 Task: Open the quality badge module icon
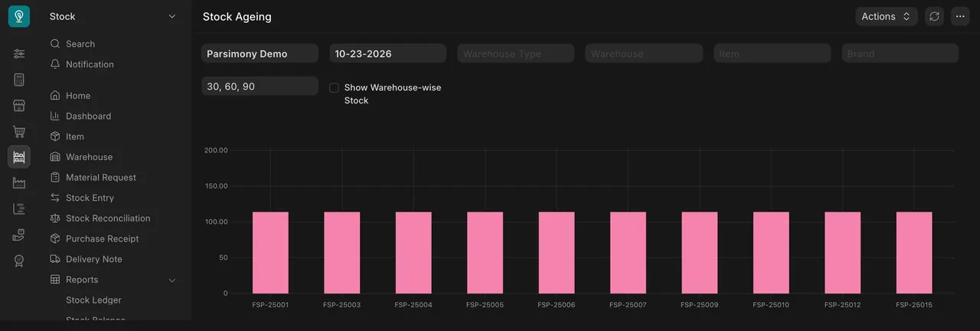[19, 261]
